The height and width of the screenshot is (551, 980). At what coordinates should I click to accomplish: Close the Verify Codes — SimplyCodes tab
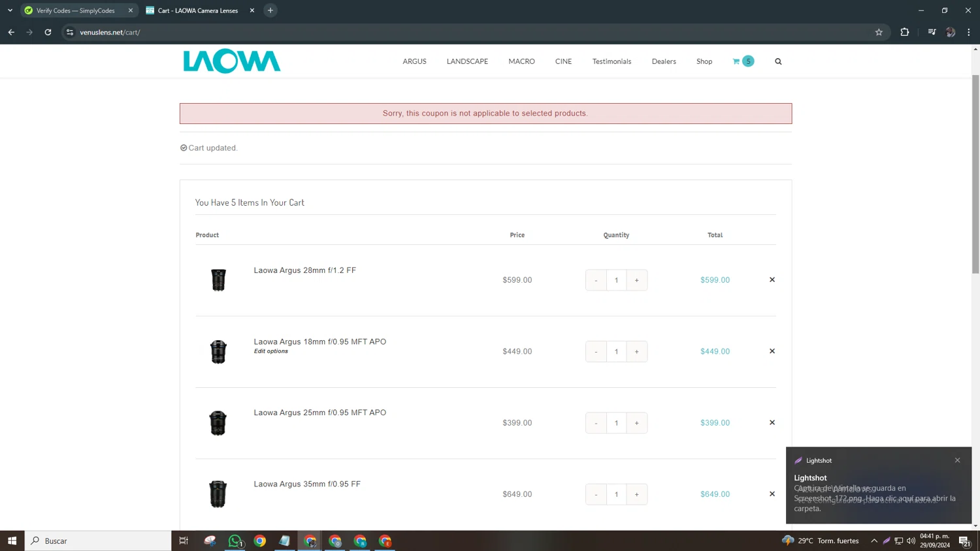coord(131,10)
